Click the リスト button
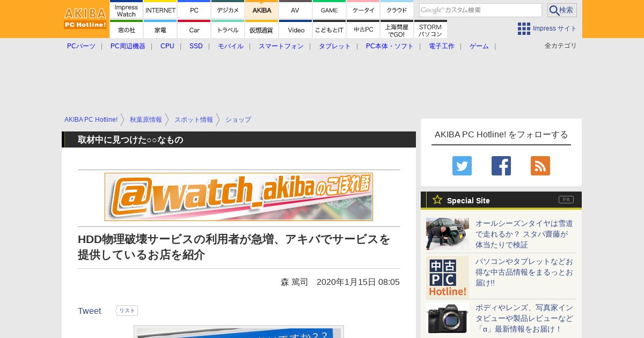Viewport: 644px width, 338px height. click(x=127, y=311)
